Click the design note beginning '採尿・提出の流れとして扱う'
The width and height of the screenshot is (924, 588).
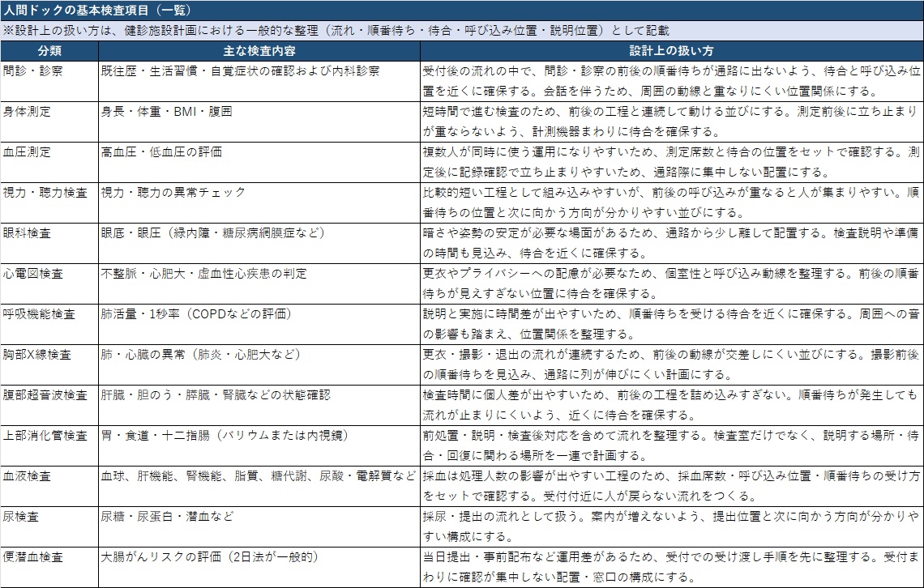(x=670, y=526)
